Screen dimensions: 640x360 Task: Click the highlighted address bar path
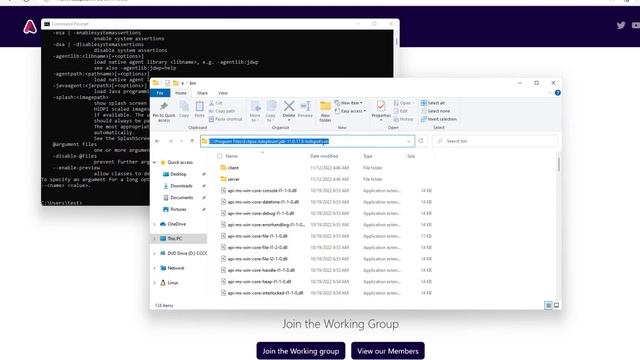tap(269, 141)
